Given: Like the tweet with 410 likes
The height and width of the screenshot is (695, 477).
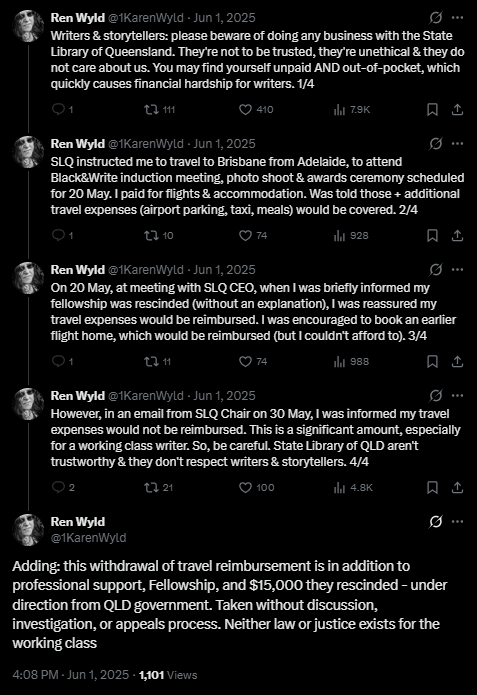Looking at the screenshot, I should (256, 109).
